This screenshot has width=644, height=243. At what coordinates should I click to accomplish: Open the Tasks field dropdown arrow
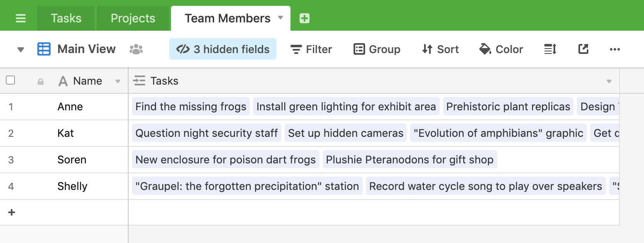(609, 81)
